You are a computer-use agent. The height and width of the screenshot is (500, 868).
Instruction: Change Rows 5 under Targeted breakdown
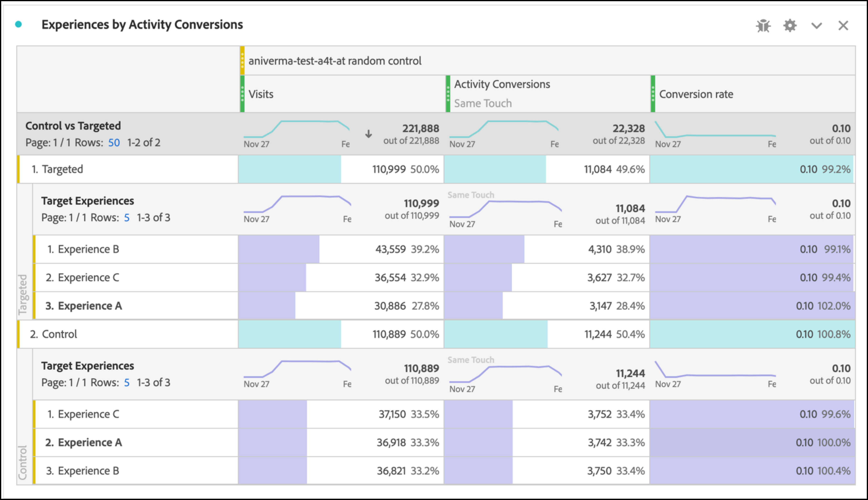[x=127, y=217]
